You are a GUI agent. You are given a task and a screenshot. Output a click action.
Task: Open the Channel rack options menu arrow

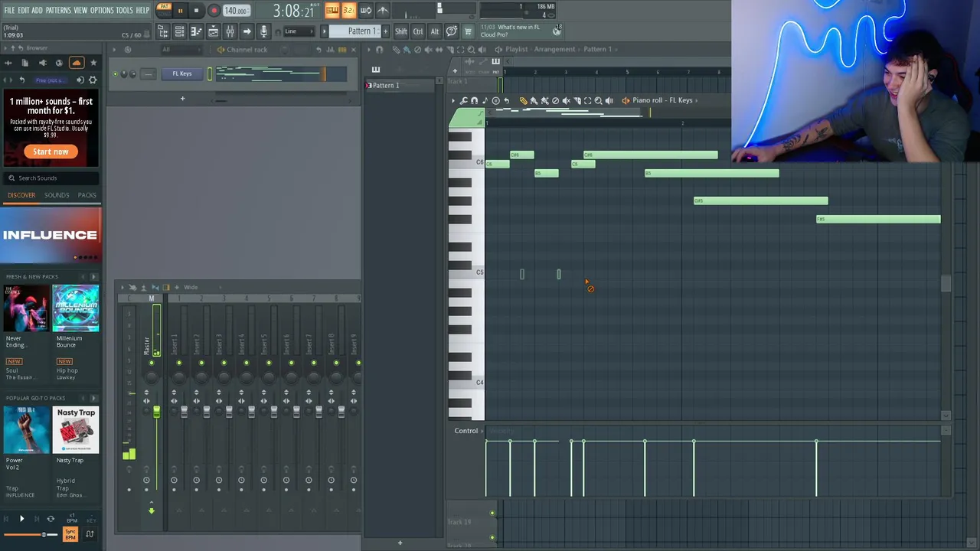(114, 50)
